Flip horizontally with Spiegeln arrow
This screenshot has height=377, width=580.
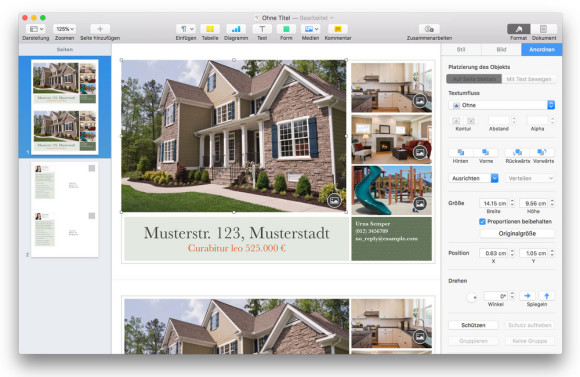coord(527,296)
